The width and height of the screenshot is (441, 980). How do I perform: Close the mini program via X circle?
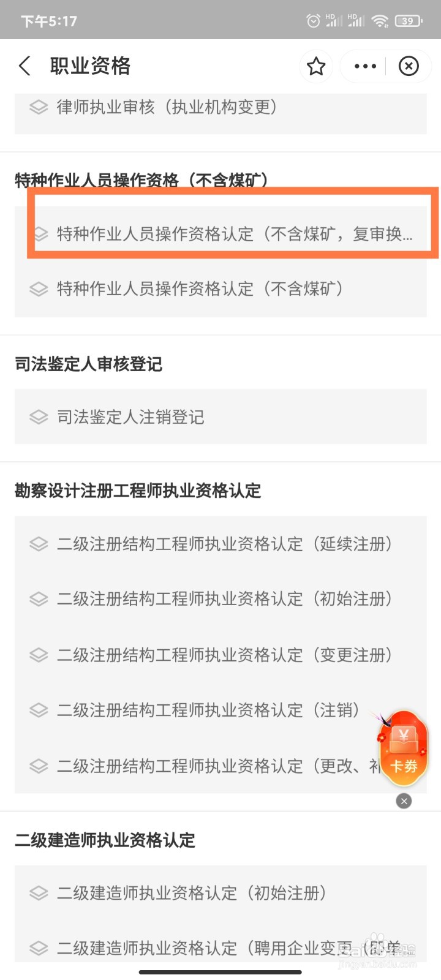tap(409, 66)
